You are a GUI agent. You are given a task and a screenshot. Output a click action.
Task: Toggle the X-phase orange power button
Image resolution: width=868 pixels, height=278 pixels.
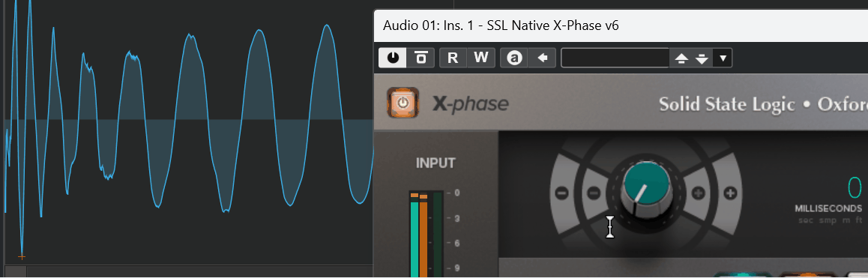(403, 103)
